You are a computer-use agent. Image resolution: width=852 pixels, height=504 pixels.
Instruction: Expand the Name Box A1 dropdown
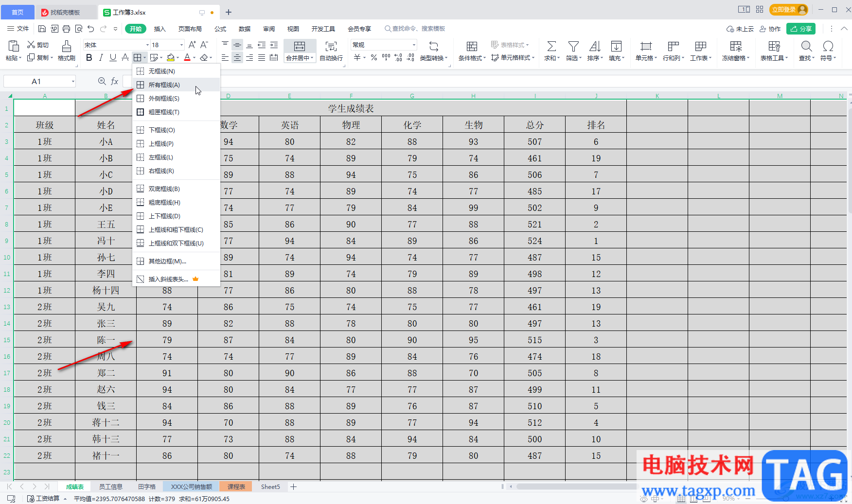[73, 81]
